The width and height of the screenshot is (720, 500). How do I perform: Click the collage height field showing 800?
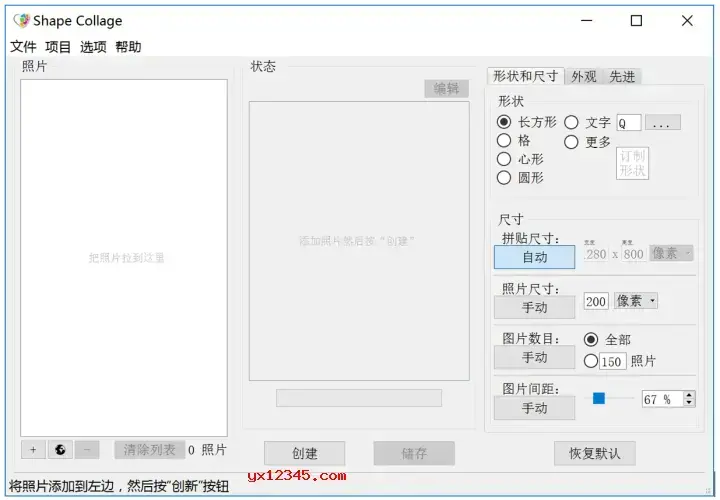[634, 253]
